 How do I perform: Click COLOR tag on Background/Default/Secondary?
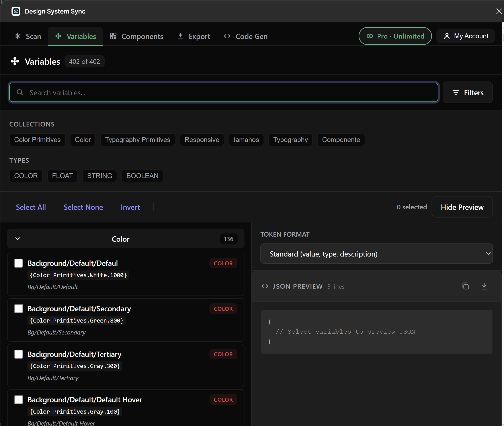click(223, 309)
